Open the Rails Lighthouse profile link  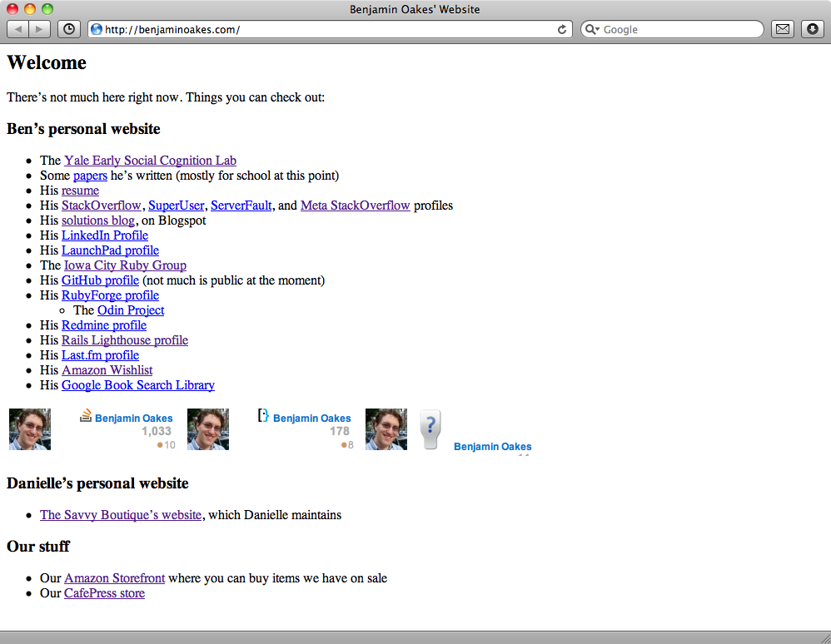(x=125, y=340)
